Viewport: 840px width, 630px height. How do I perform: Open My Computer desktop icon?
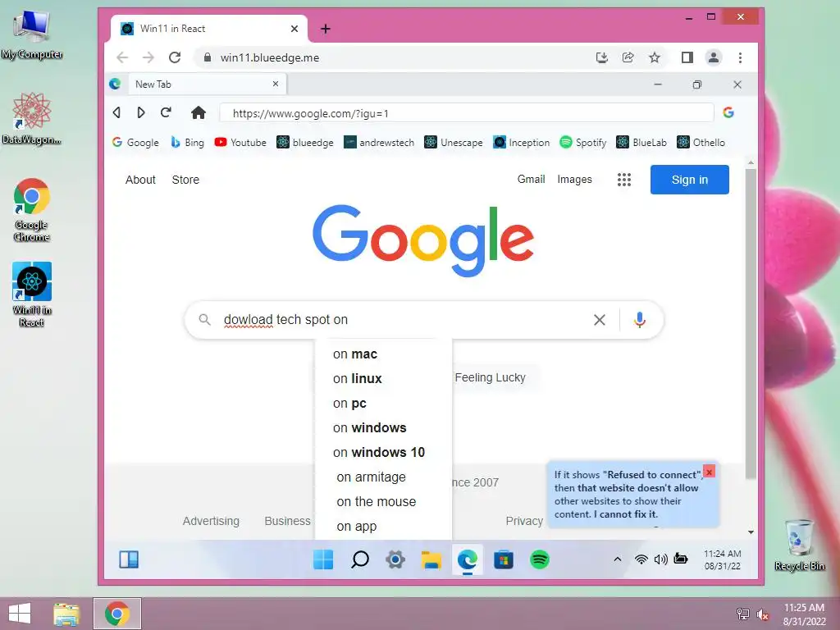(32, 34)
